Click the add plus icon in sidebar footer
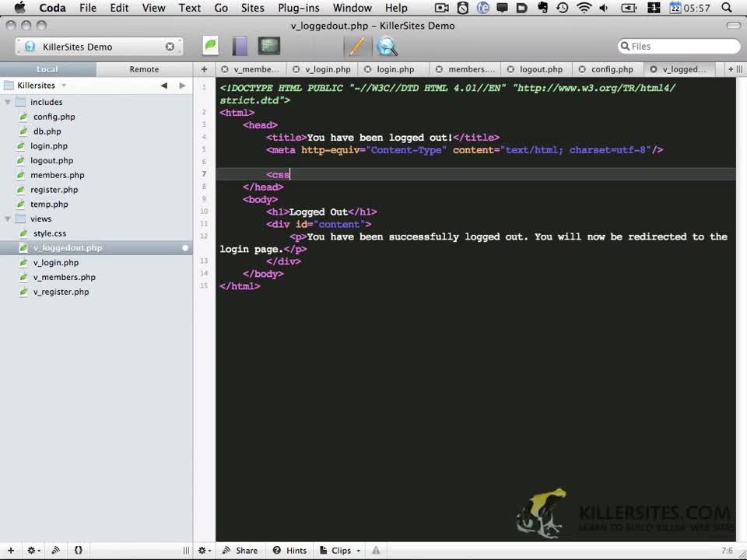The width and height of the screenshot is (747, 560). (x=11, y=550)
